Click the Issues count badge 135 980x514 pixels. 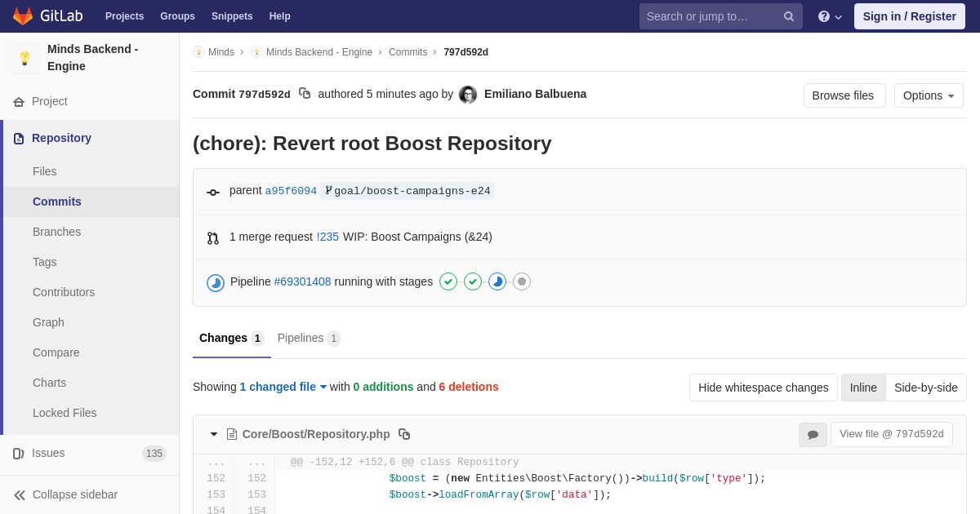tap(154, 454)
